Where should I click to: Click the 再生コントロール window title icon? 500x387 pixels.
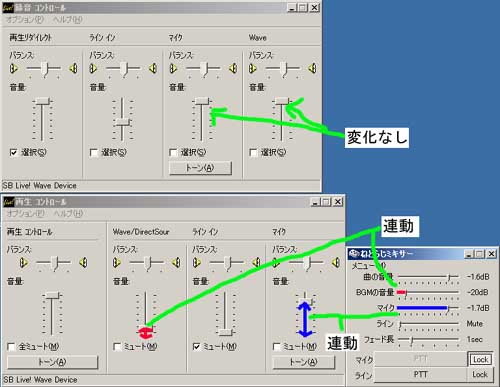pyautogui.click(x=9, y=201)
